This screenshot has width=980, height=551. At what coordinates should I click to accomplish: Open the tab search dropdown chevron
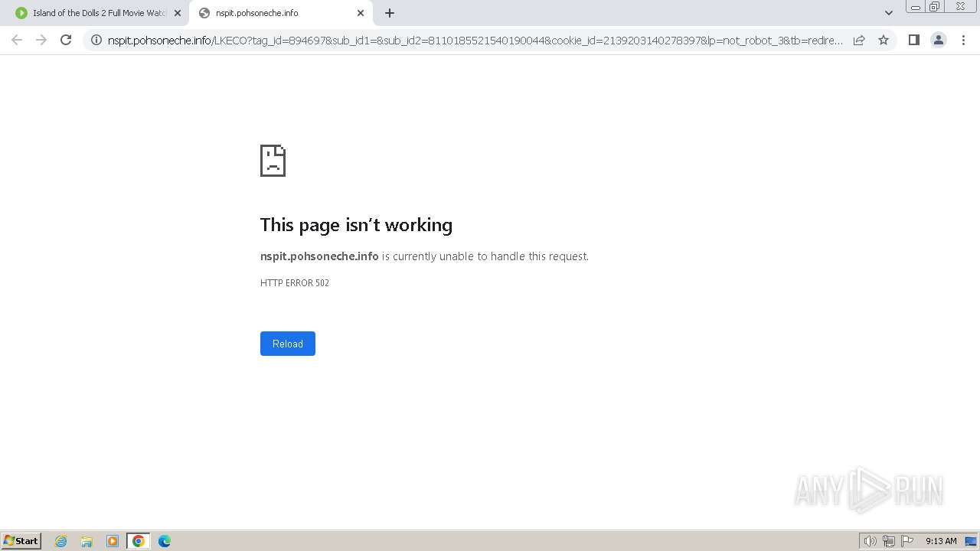[889, 13]
